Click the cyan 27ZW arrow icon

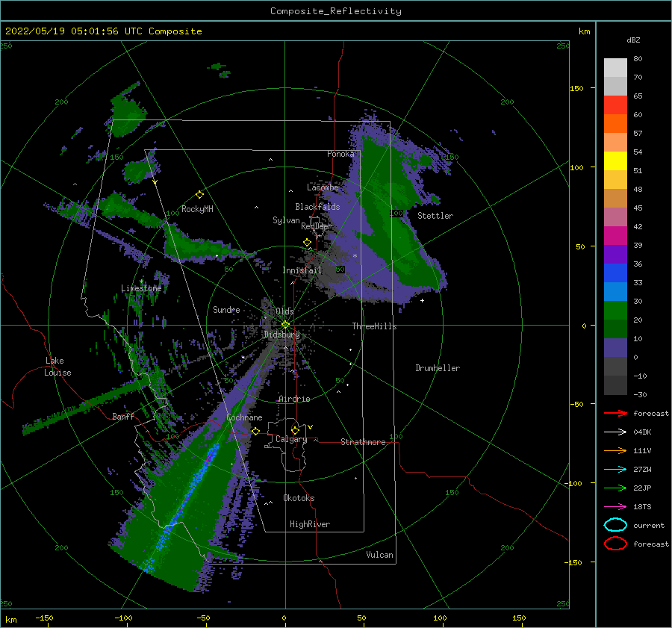[x=615, y=470]
